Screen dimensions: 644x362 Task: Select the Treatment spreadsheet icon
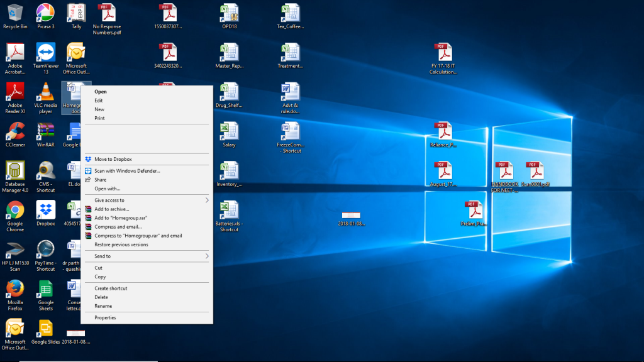click(291, 56)
